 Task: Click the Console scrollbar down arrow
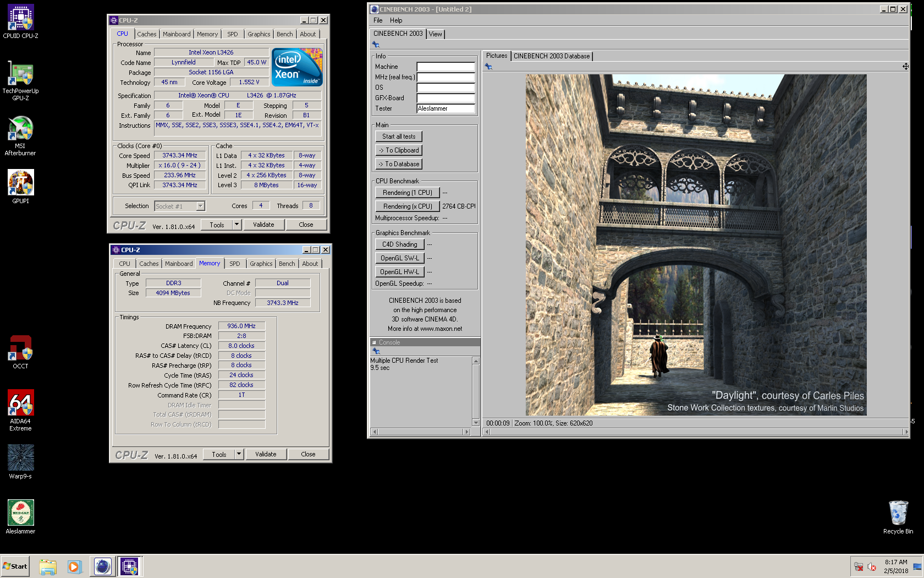click(x=476, y=423)
